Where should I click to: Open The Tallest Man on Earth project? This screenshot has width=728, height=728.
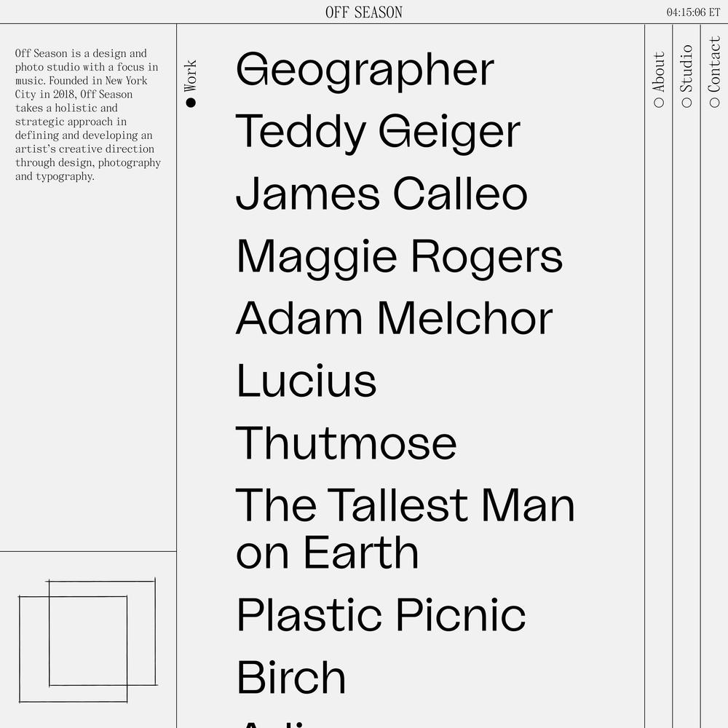405,528
